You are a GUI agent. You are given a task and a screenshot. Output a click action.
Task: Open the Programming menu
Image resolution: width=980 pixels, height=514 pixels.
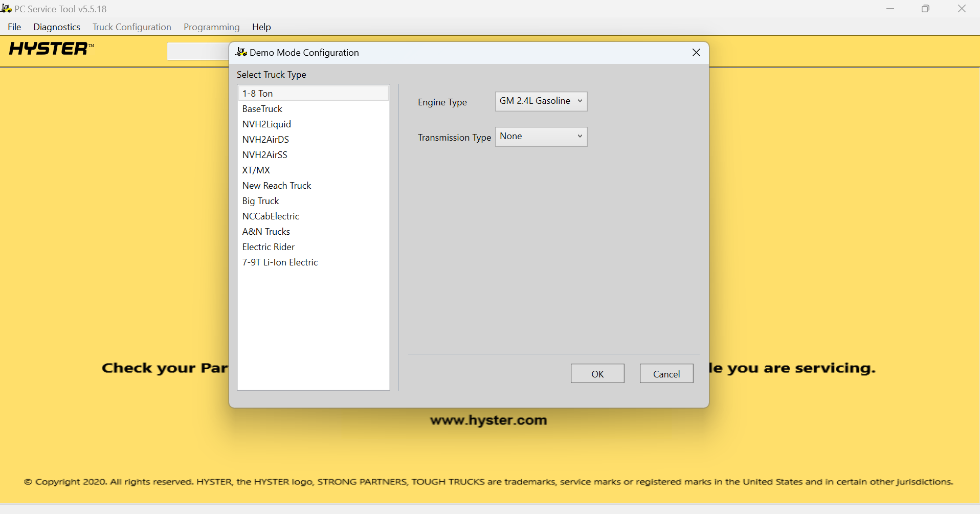coord(211,27)
